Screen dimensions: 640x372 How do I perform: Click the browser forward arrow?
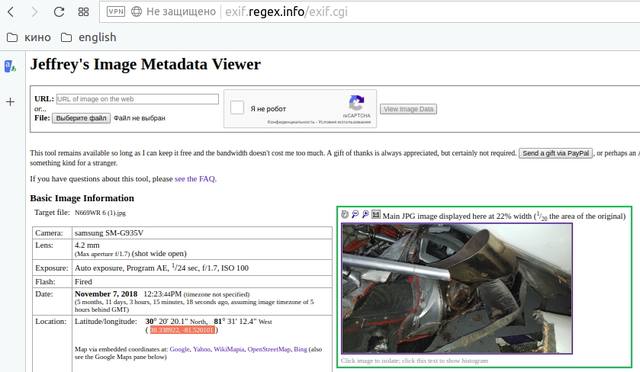coord(35,12)
